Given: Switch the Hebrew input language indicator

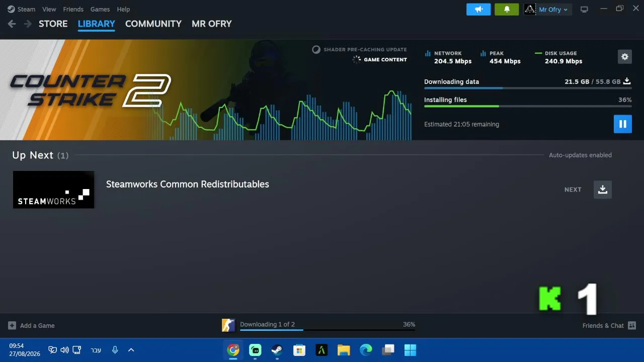Looking at the screenshot, I should point(96,350).
